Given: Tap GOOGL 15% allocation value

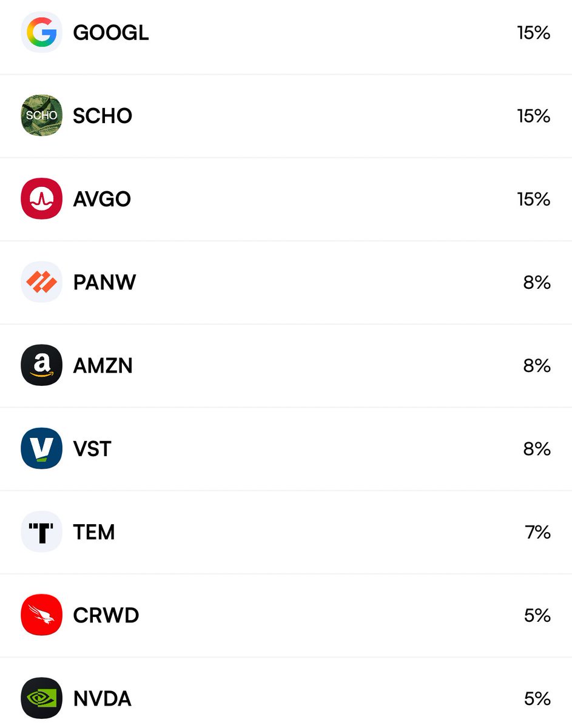Looking at the screenshot, I should (x=533, y=33).
